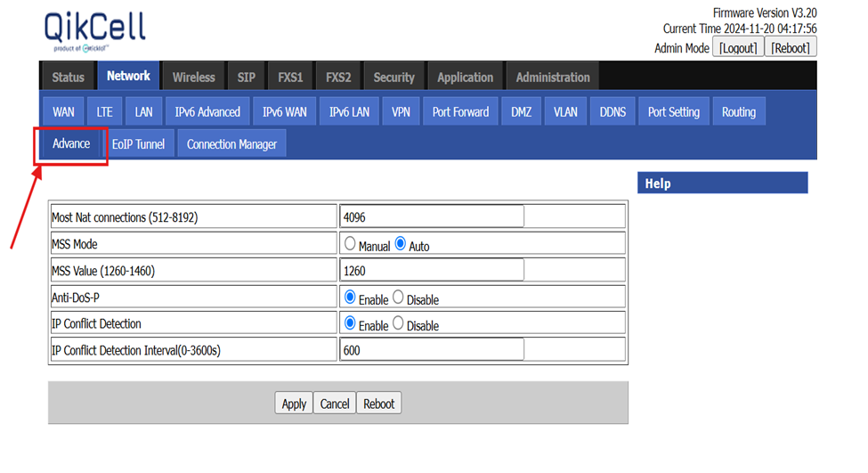Disable IP Conflict Detection radio button
The height and width of the screenshot is (473, 868).
pyautogui.click(x=398, y=324)
